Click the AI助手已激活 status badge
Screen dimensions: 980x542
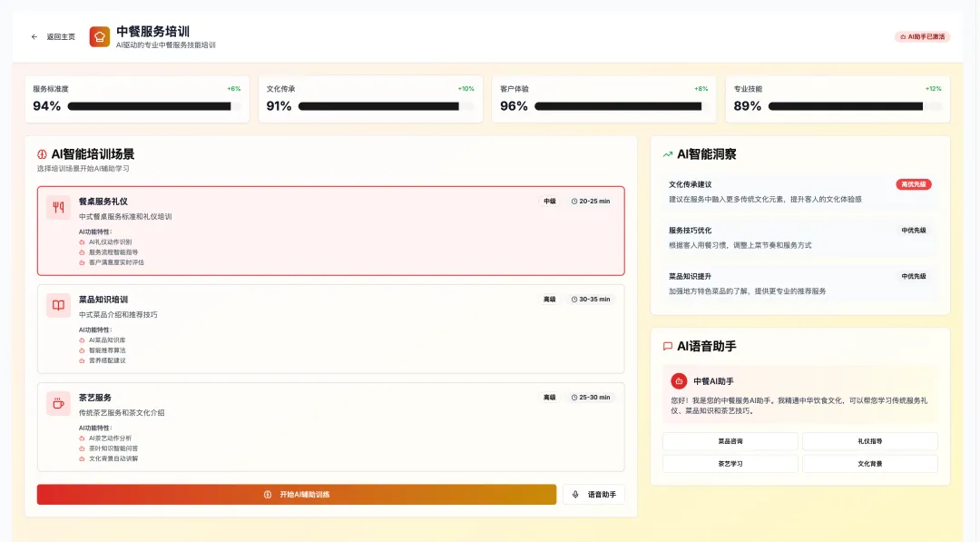click(x=922, y=37)
